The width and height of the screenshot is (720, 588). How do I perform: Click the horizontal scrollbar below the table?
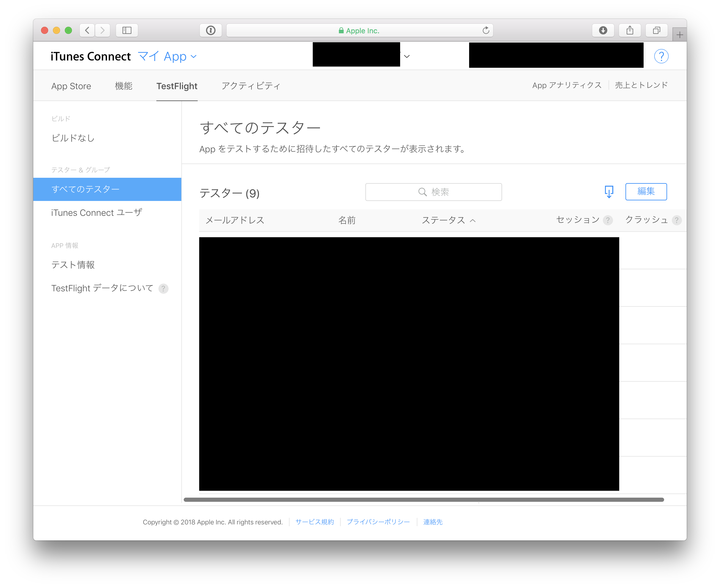tap(423, 499)
